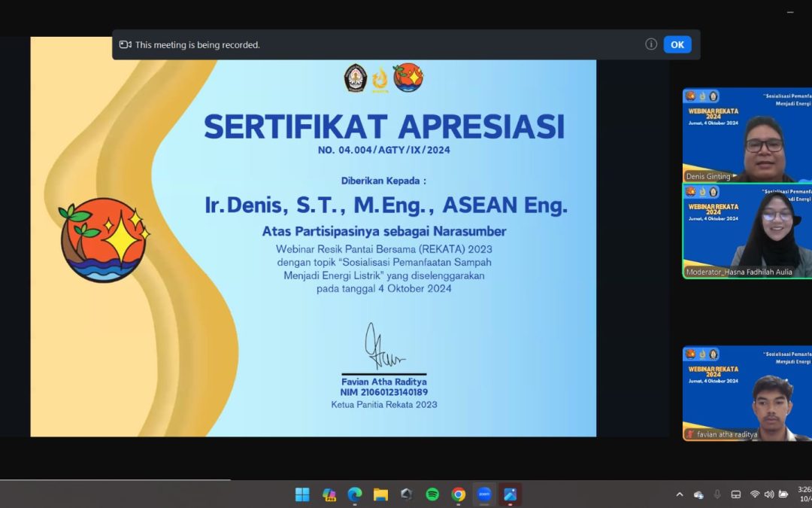Select favian atha raditya's video tile
This screenshot has height=508, width=812.
tap(747, 393)
